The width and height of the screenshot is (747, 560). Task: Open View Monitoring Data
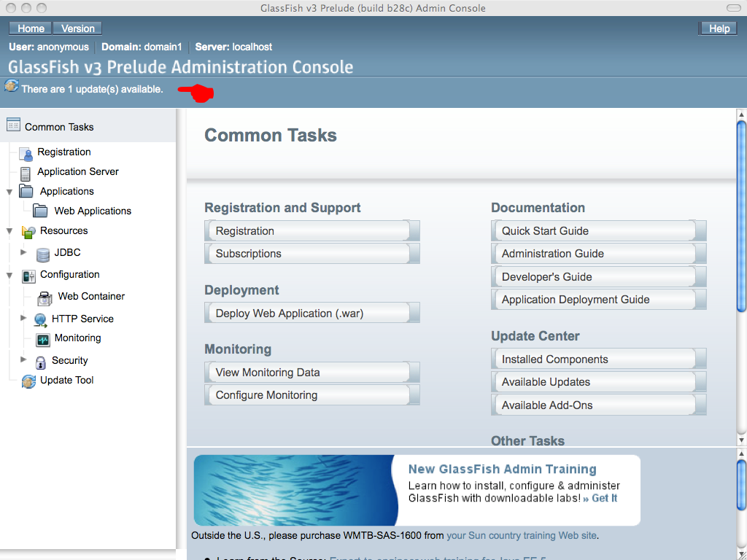(312, 373)
